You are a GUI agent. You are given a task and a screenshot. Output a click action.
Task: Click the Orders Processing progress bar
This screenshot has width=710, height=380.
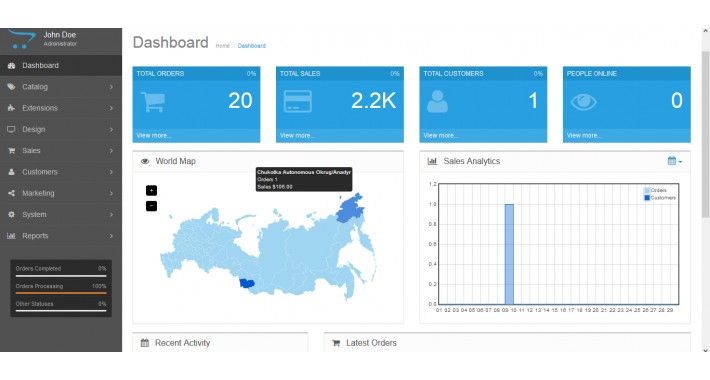[x=61, y=293]
